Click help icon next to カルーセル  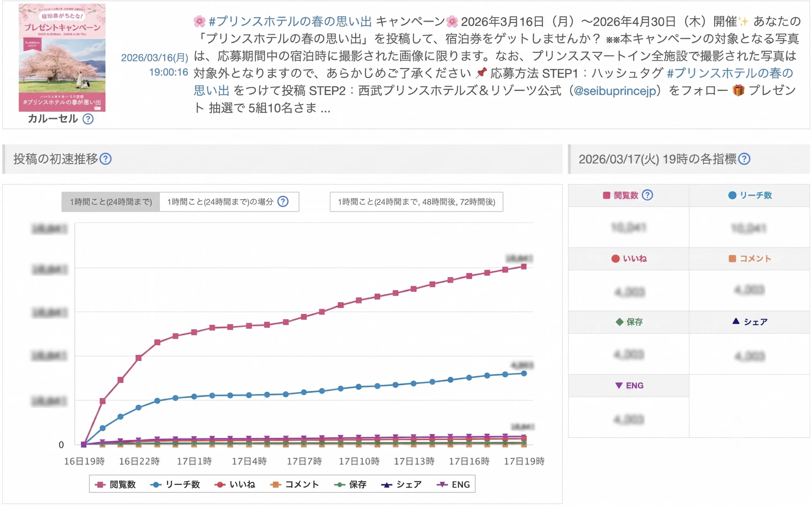[x=88, y=119]
